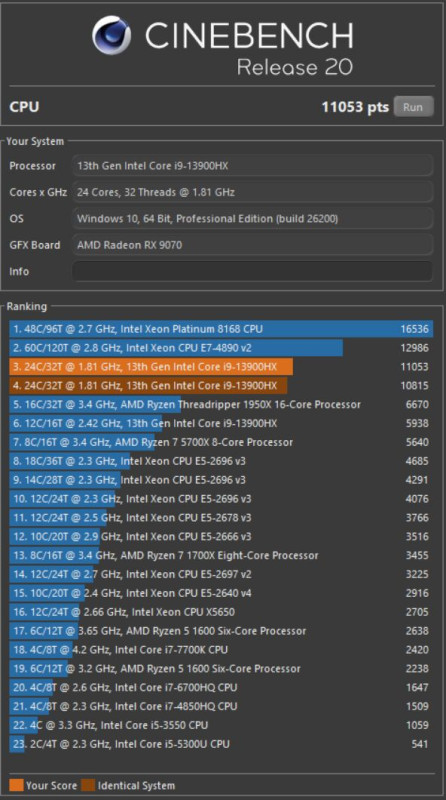Viewport: 446px width, 800px height.
Task: Click the CPU score label 11053 pts
Action: (355, 107)
